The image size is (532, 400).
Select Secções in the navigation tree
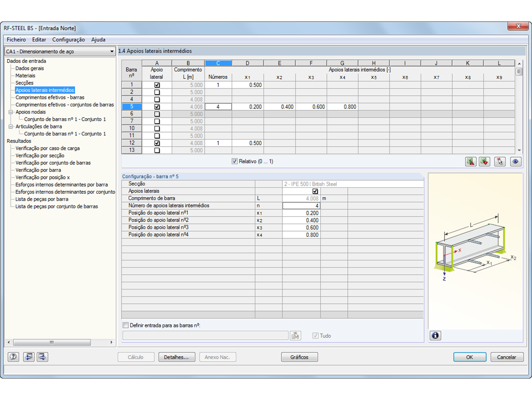[x=25, y=83]
